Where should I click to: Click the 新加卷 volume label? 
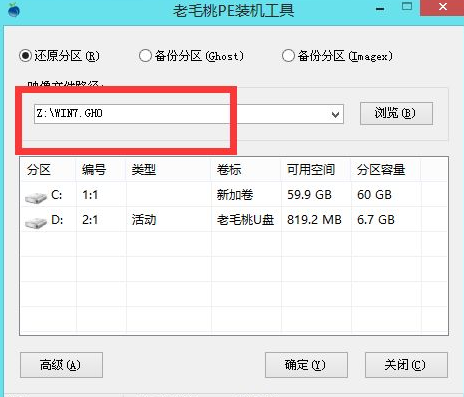pos(235,195)
